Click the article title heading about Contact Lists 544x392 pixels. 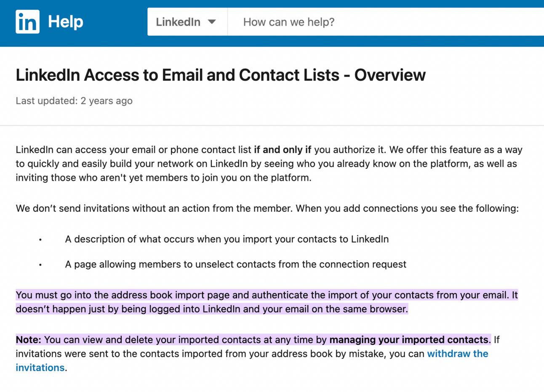(221, 75)
